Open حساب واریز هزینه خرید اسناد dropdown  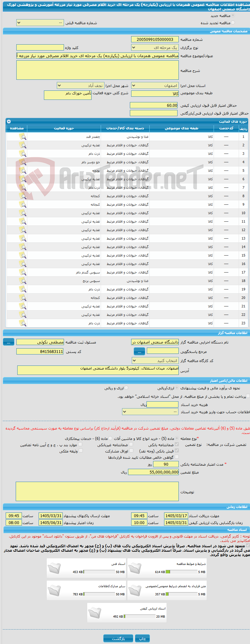[150, 412]
